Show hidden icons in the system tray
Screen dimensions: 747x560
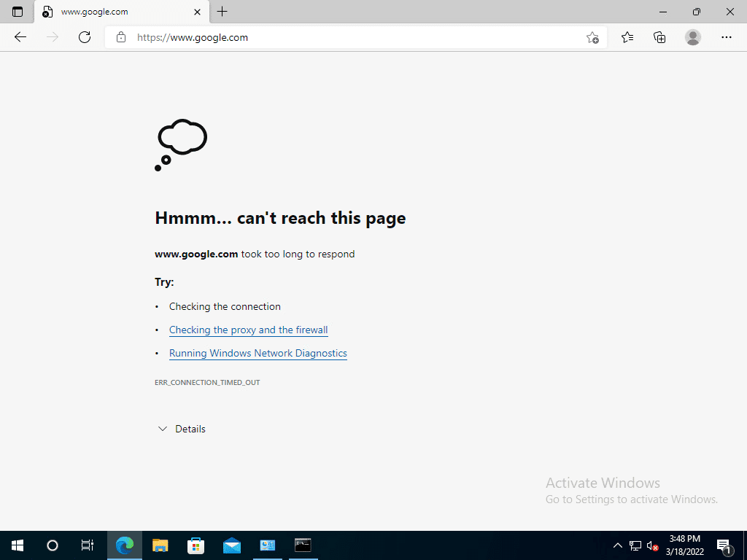[x=617, y=545]
